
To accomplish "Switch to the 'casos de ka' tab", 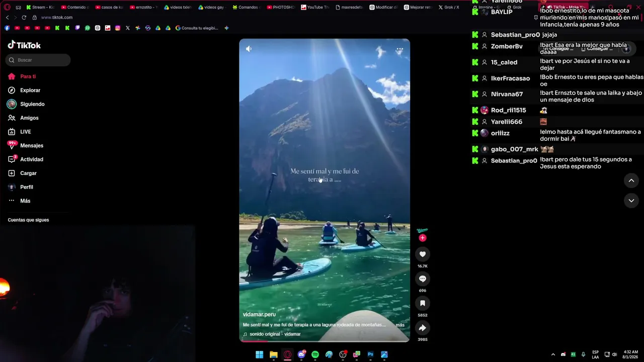I will tap(109, 8).
